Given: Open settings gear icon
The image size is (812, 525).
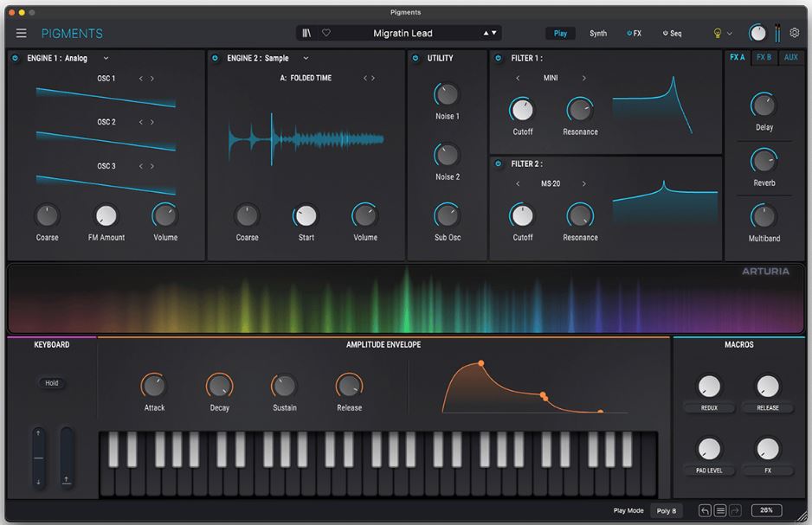Looking at the screenshot, I should (x=795, y=33).
